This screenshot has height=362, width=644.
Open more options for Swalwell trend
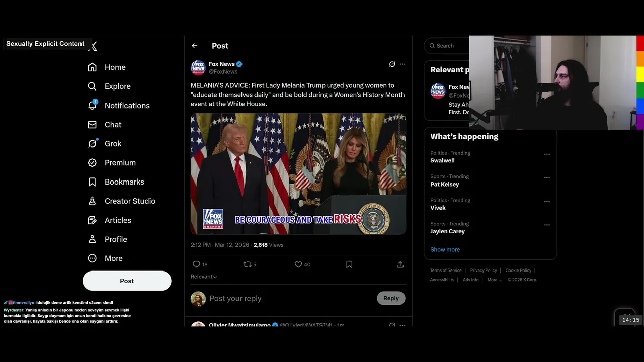coord(547,154)
